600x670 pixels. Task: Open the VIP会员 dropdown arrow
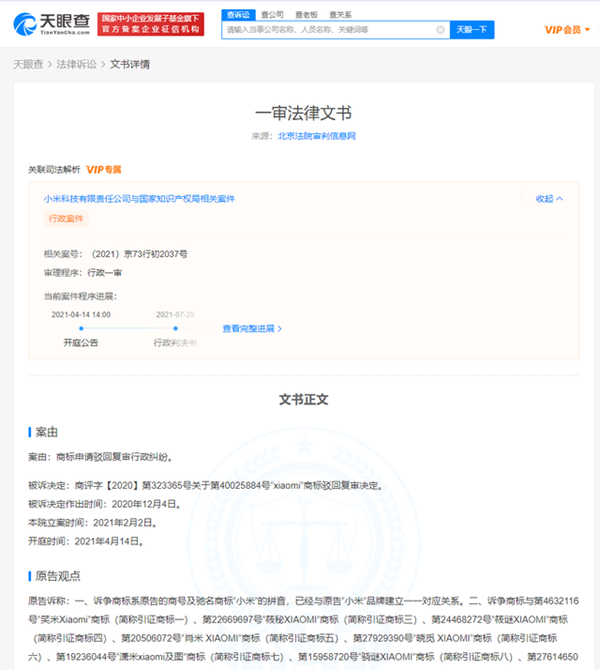587,29
